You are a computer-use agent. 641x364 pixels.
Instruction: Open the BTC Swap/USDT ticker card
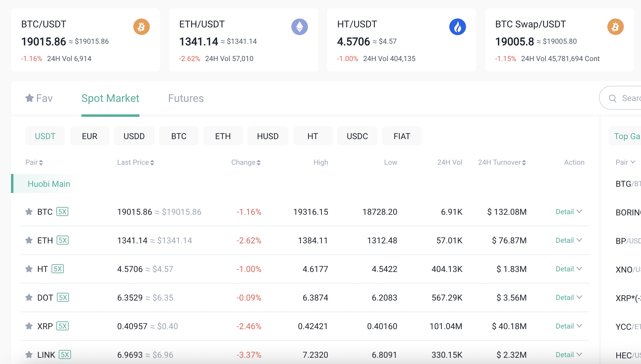(560, 40)
